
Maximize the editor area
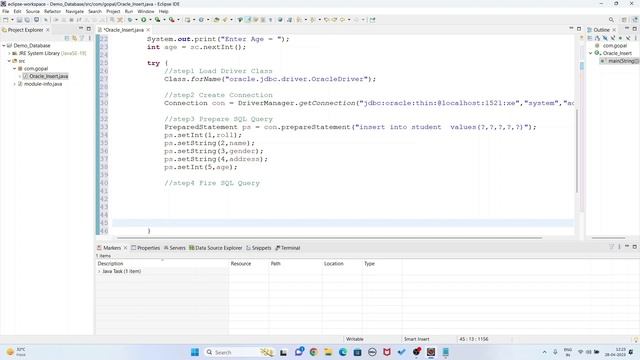pyautogui.click(x=579, y=29)
